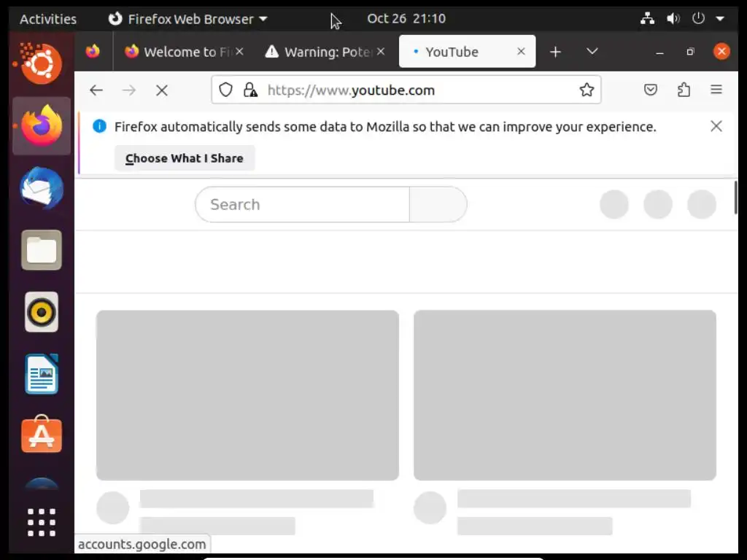The height and width of the screenshot is (560, 747).
Task: Open Ubuntu Software from the dock
Action: click(x=42, y=435)
